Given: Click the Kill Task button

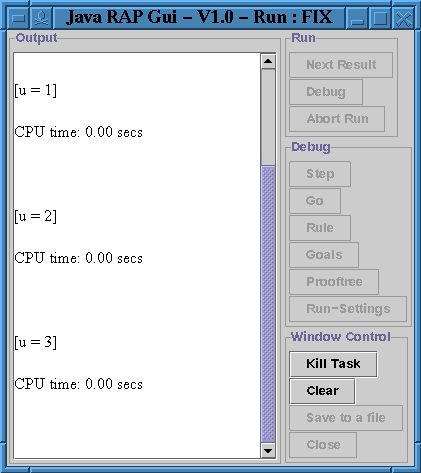Looking at the screenshot, I should 333,364.
